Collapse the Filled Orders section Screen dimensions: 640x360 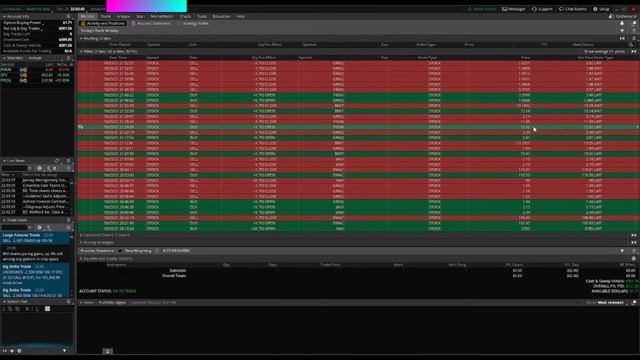[x=81, y=52]
